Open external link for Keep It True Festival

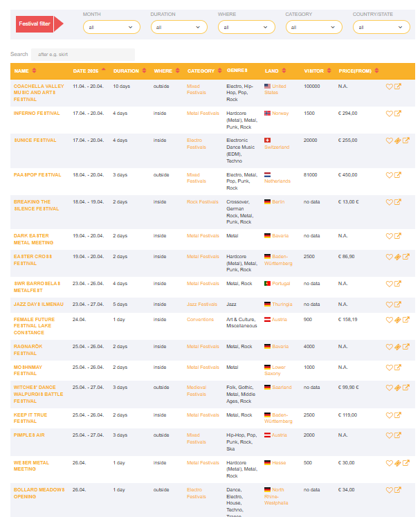coord(398,415)
